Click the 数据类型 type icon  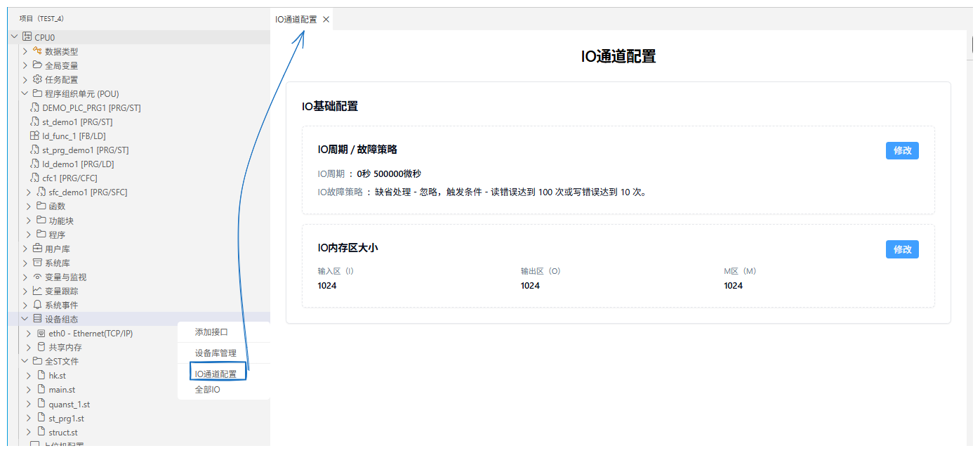click(x=37, y=51)
